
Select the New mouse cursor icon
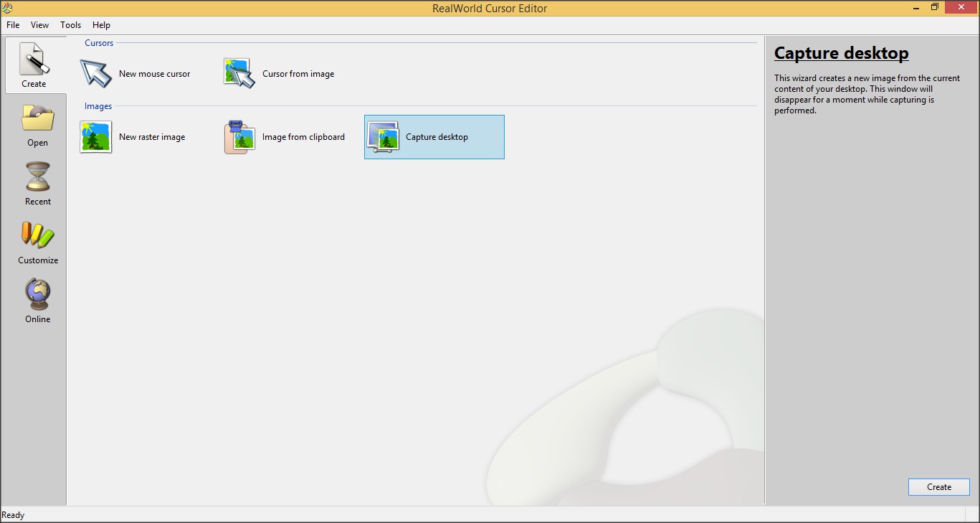95,73
